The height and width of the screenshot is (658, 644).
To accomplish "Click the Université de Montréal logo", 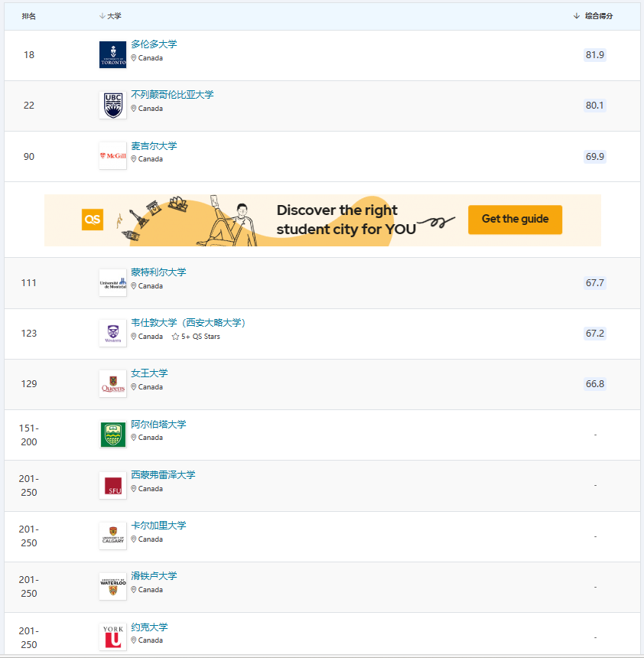I will (113, 283).
